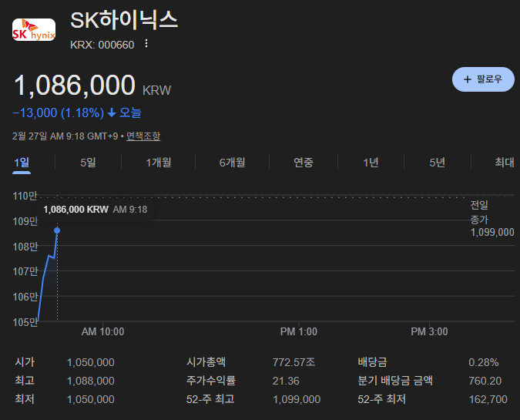
Task: Click the −13,000 (1.18%) change text
Action: pyautogui.click(x=58, y=113)
